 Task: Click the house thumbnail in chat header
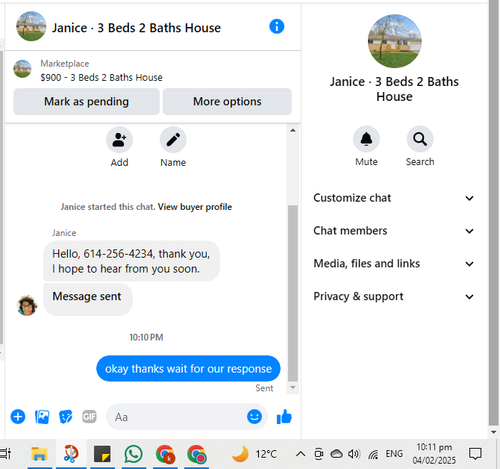click(x=31, y=26)
